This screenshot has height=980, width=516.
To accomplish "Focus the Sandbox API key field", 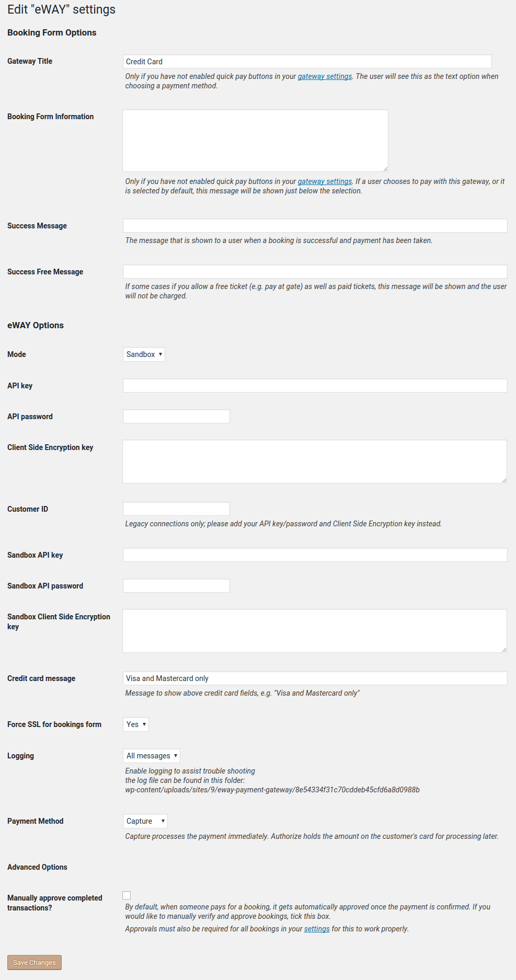I will point(315,555).
